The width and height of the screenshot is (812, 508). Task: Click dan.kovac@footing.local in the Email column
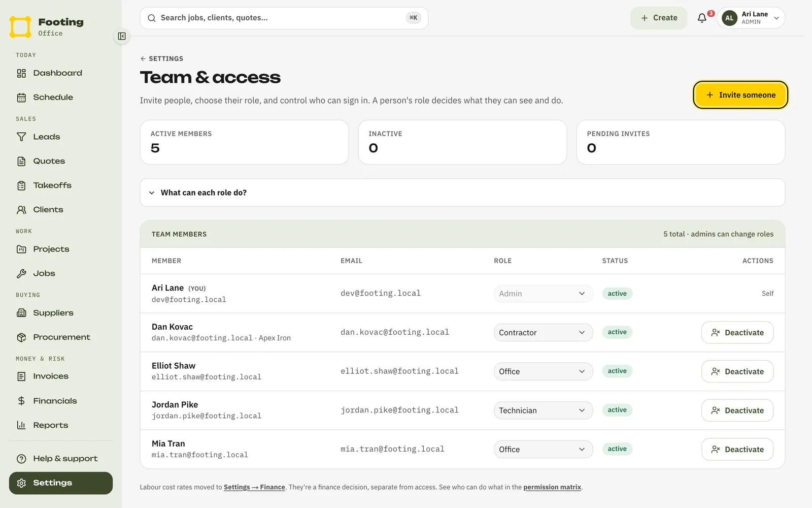pyautogui.click(x=395, y=332)
